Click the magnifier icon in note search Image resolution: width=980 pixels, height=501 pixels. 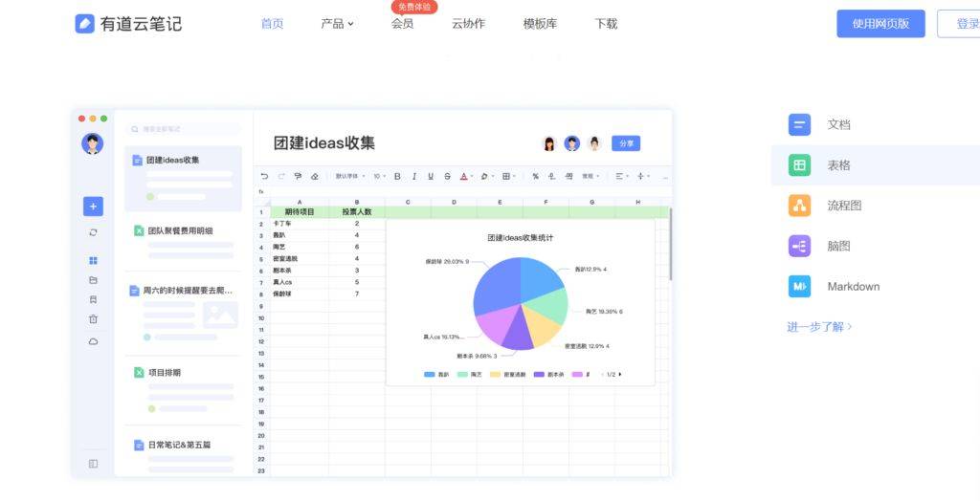tap(134, 129)
